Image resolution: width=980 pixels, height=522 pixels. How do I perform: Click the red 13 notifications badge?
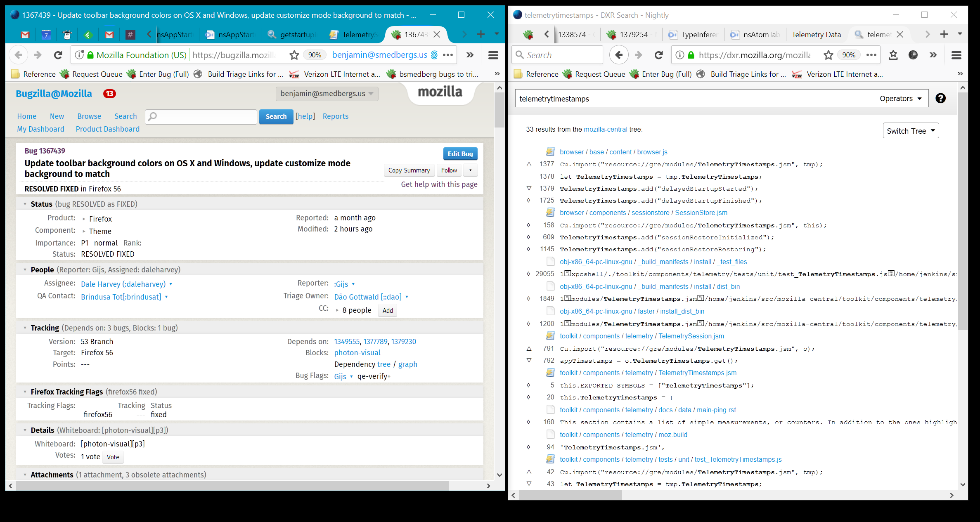(x=109, y=94)
